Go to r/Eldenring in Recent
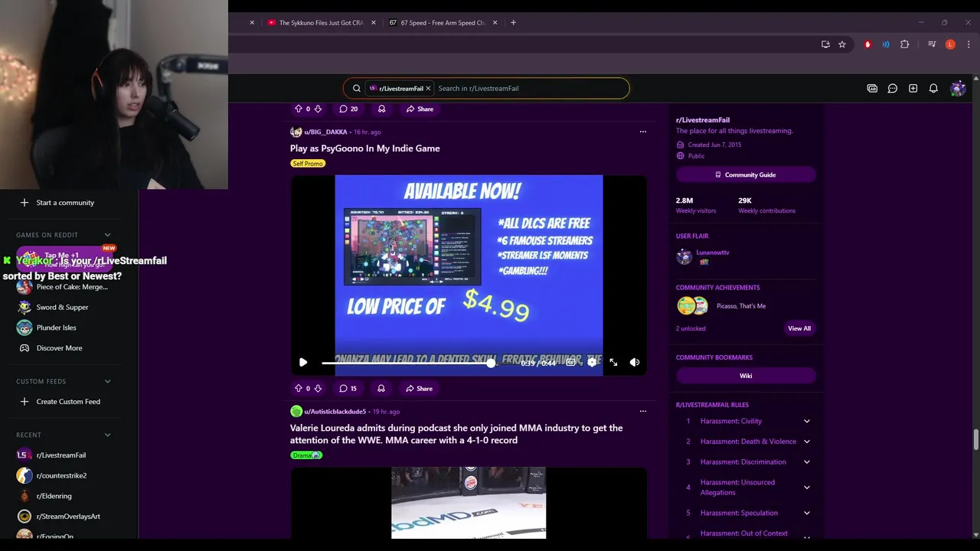Screen dimensions: 980x551 point(54,496)
